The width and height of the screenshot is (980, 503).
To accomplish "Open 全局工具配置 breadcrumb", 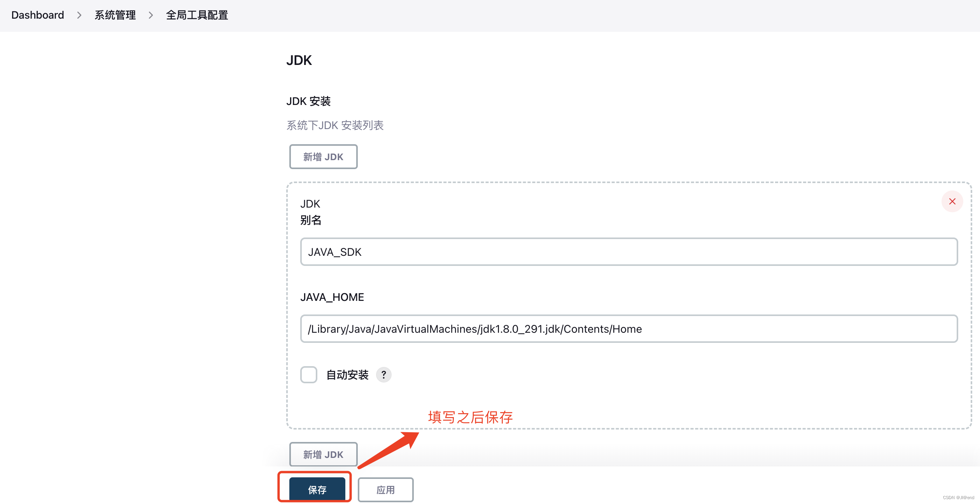I will pyautogui.click(x=197, y=15).
